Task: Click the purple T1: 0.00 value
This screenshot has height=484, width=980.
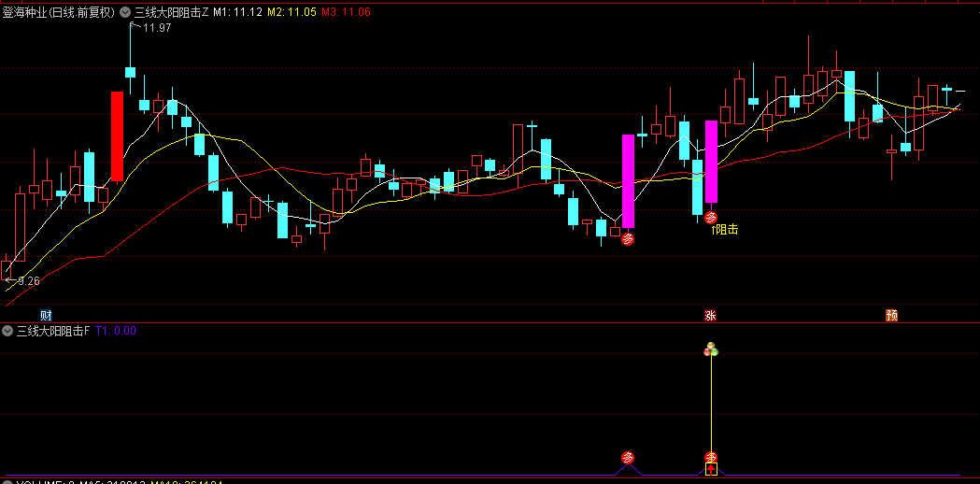Action: click(116, 331)
